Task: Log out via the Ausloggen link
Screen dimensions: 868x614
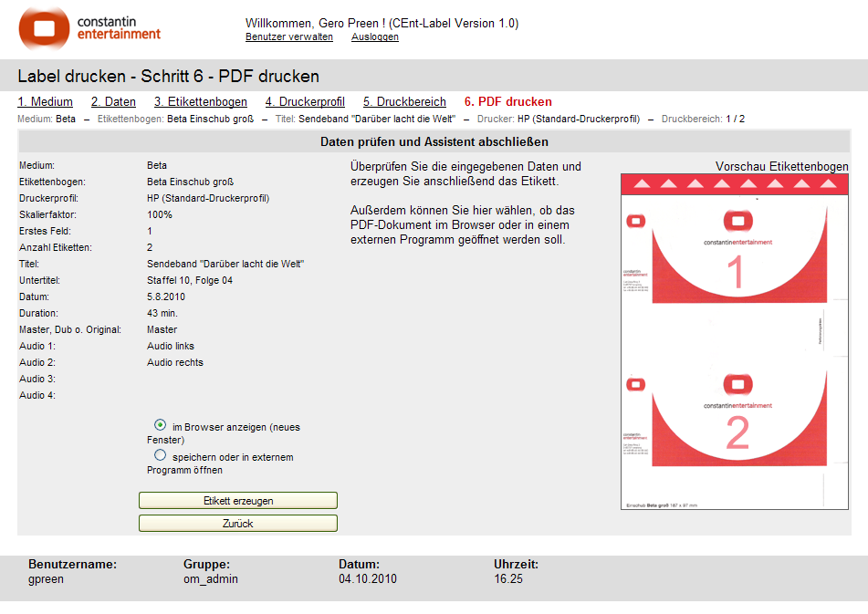Action: click(x=374, y=37)
